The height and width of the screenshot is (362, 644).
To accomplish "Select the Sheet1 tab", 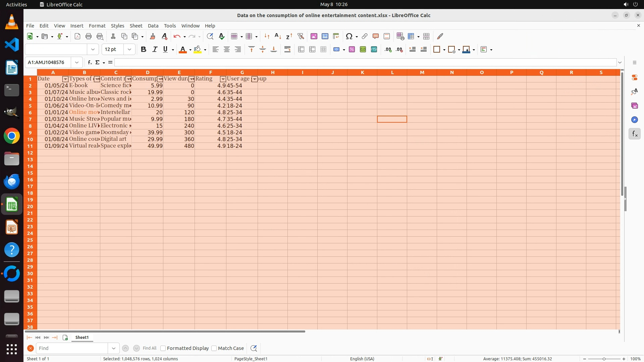I will (x=82, y=338).
